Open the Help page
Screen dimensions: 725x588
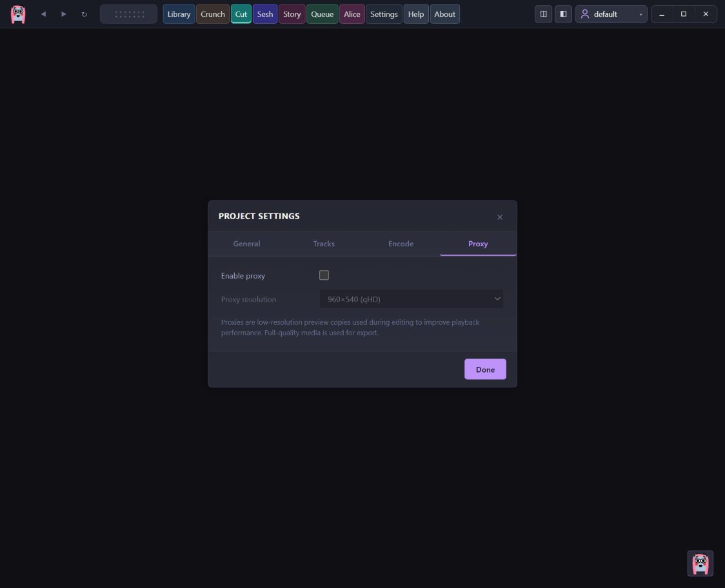coord(415,14)
